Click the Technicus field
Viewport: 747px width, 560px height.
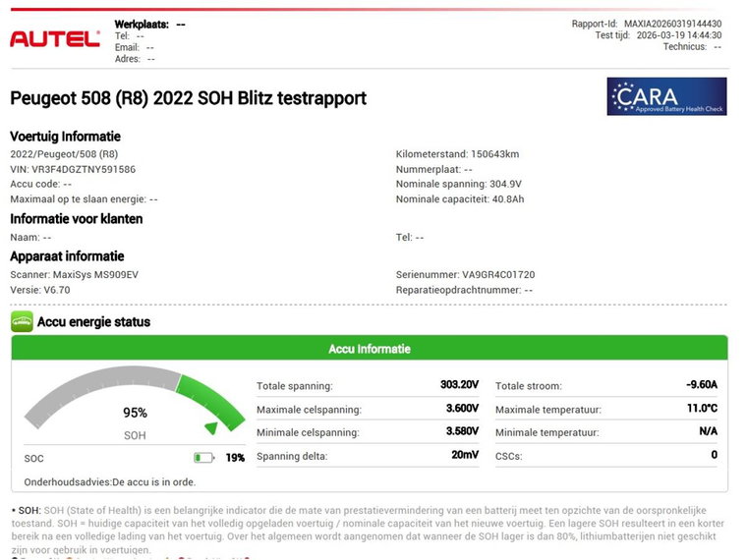(x=692, y=47)
